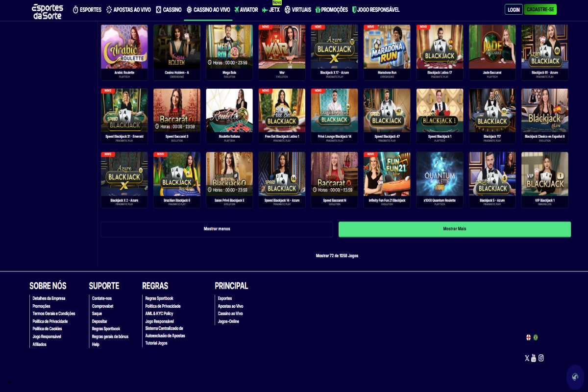Open the Roulette Italiana game card
This screenshot has height=392, width=588.
tap(229, 116)
